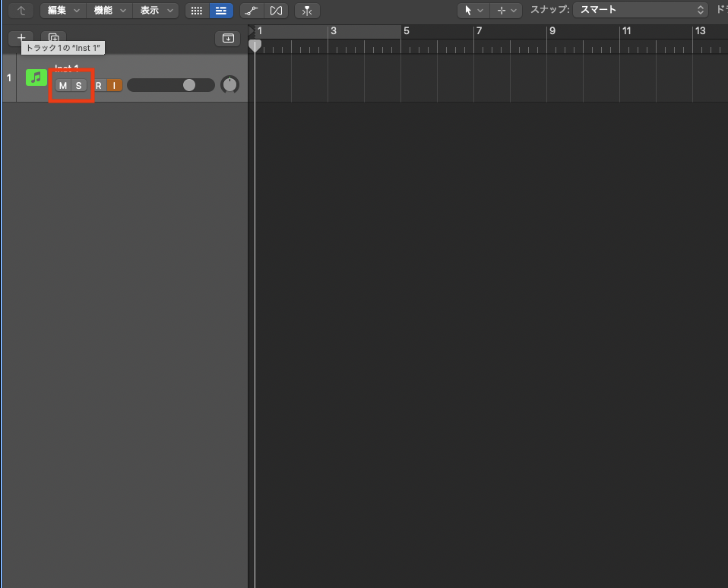Click the playhead catch icon
The height and width of the screenshot is (588, 728).
[307, 11]
